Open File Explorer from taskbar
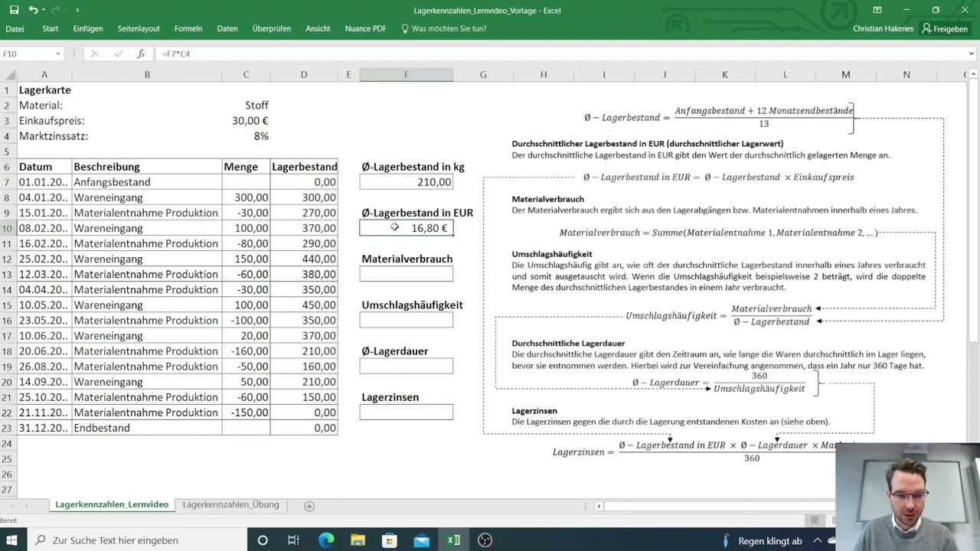980x551 pixels. click(358, 540)
